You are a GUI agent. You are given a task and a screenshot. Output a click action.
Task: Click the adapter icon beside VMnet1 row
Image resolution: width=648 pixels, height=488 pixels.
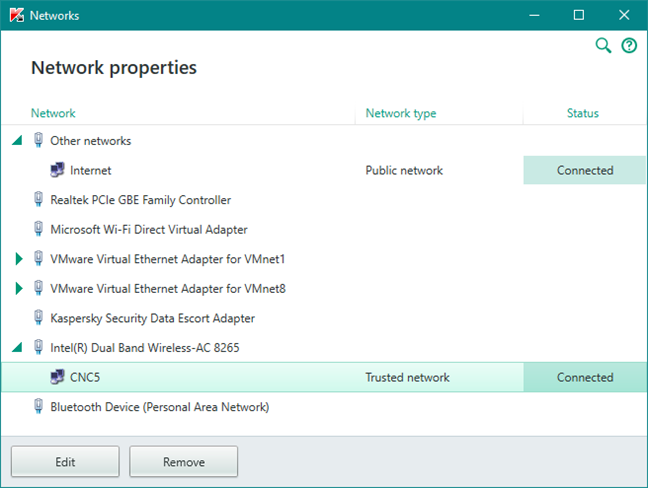tap(38, 258)
